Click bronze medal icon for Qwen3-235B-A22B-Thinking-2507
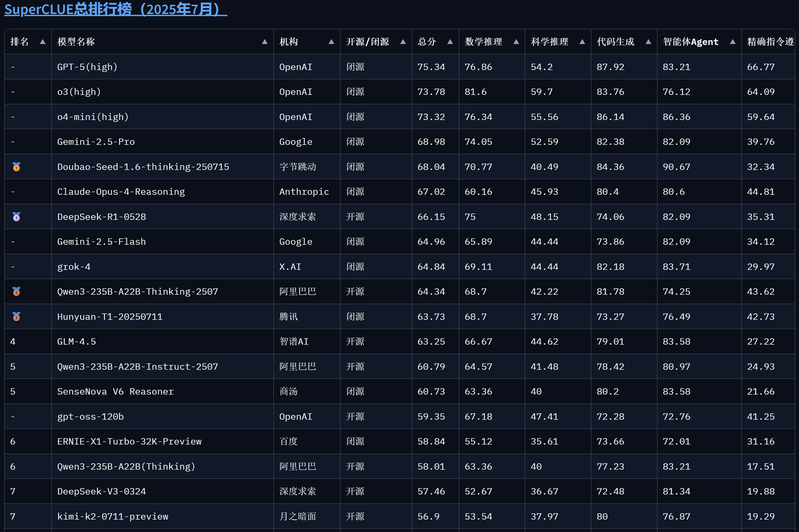The width and height of the screenshot is (799, 532). 16,292
